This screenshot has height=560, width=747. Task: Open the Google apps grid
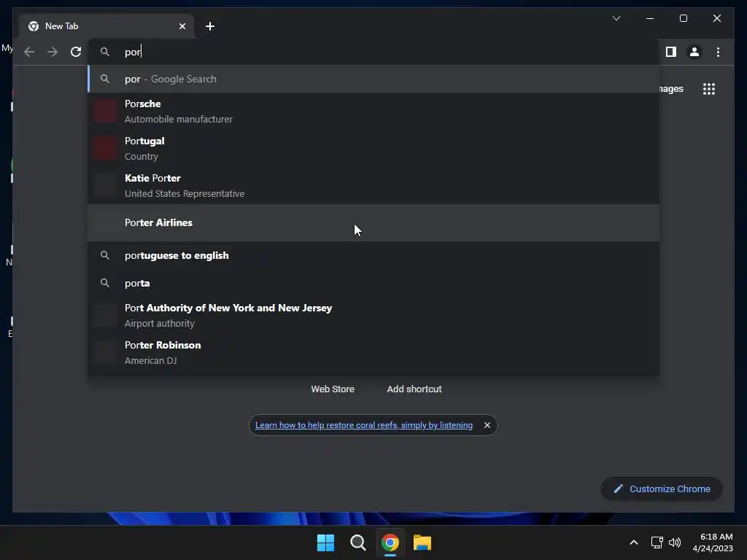click(709, 89)
